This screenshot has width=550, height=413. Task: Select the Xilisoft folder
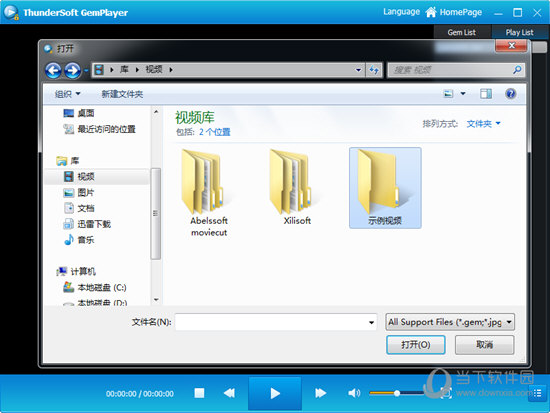tap(297, 187)
